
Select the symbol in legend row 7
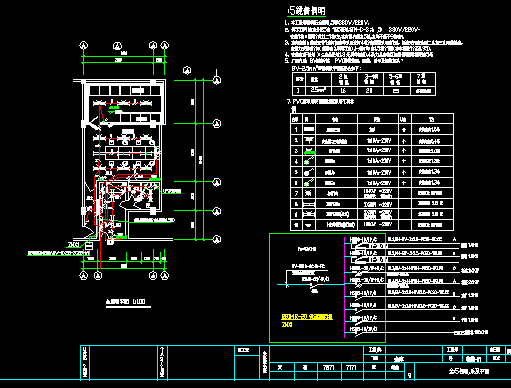(x=308, y=193)
